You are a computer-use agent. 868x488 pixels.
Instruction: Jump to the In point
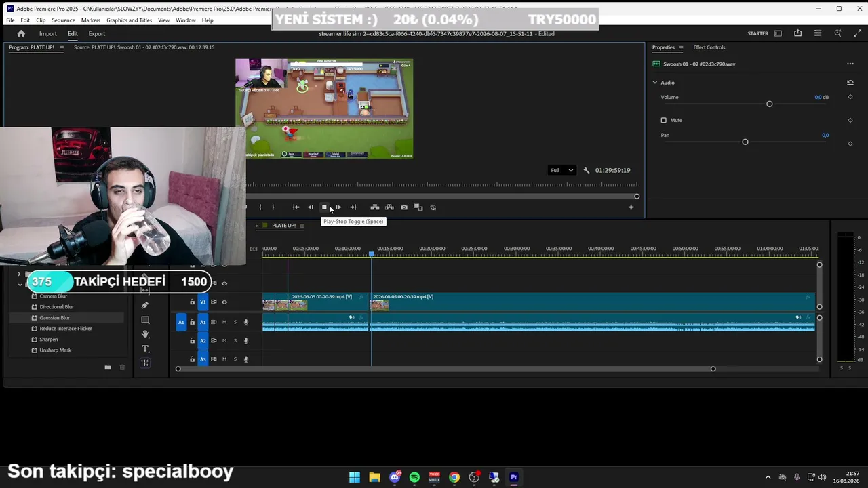pos(296,207)
